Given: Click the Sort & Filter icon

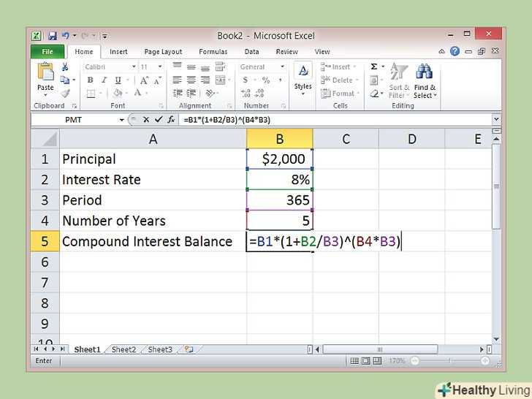Looking at the screenshot, I should [x=399, y=73].
